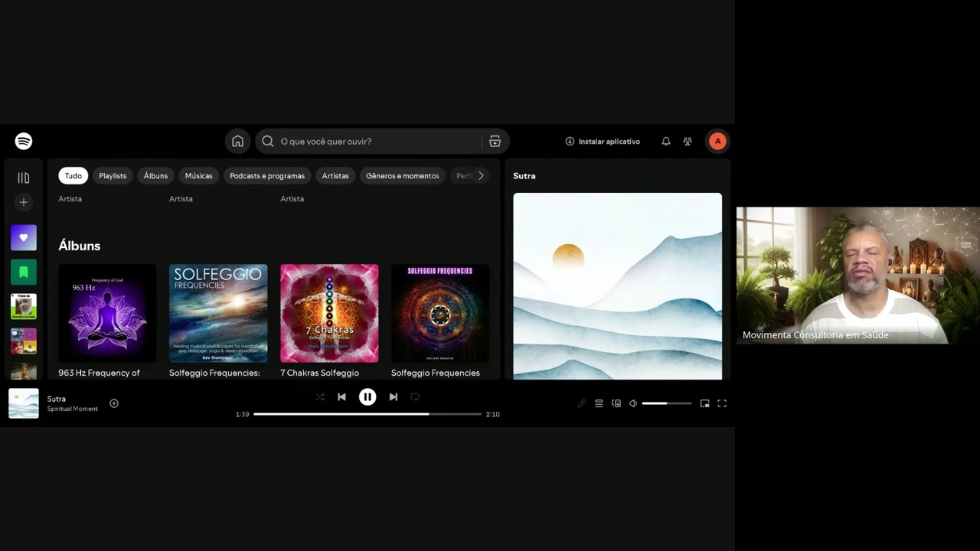
Task: Select the 'Álbuns' filter chip
Action: [155, 176]
